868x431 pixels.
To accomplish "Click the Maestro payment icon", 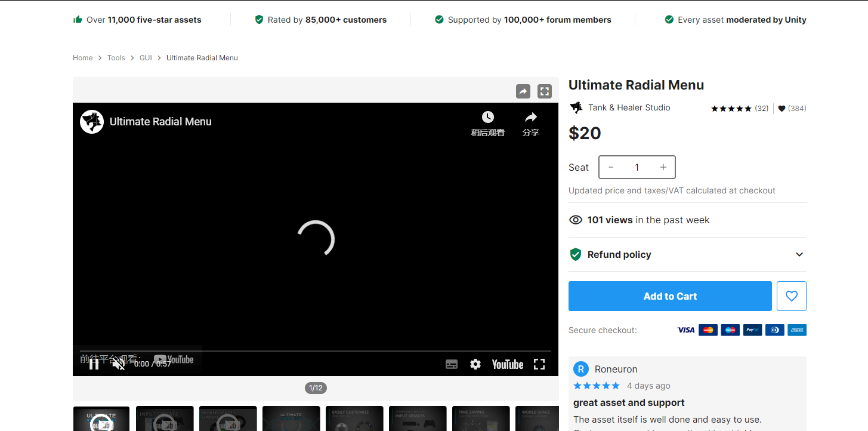I will 730,330.
